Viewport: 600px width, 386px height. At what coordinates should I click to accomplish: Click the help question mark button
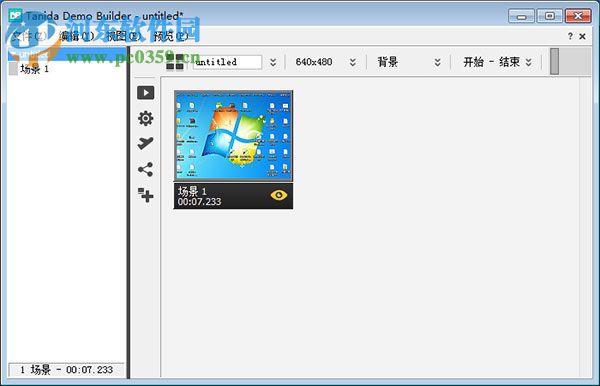(x=570, y=36)
